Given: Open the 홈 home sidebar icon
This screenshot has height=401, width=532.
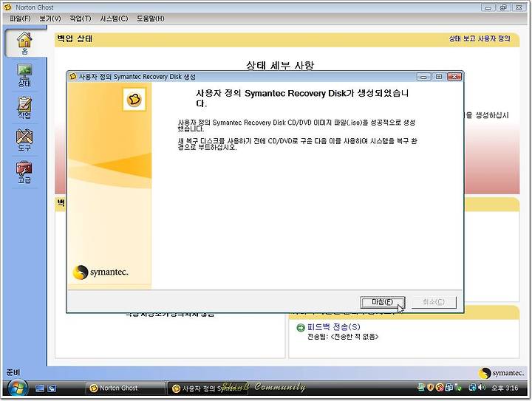Looking at the screenshot, I should click(x=24, y=43).
